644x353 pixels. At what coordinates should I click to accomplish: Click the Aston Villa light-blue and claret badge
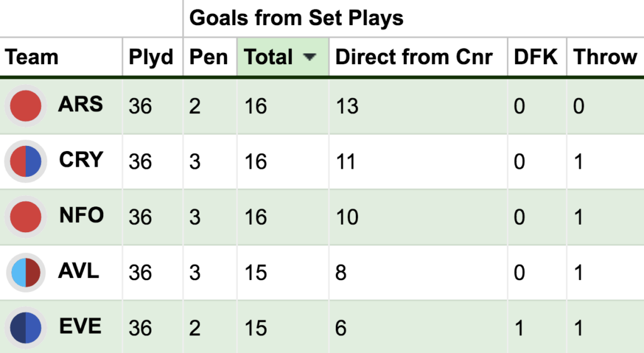click(25, 272)
